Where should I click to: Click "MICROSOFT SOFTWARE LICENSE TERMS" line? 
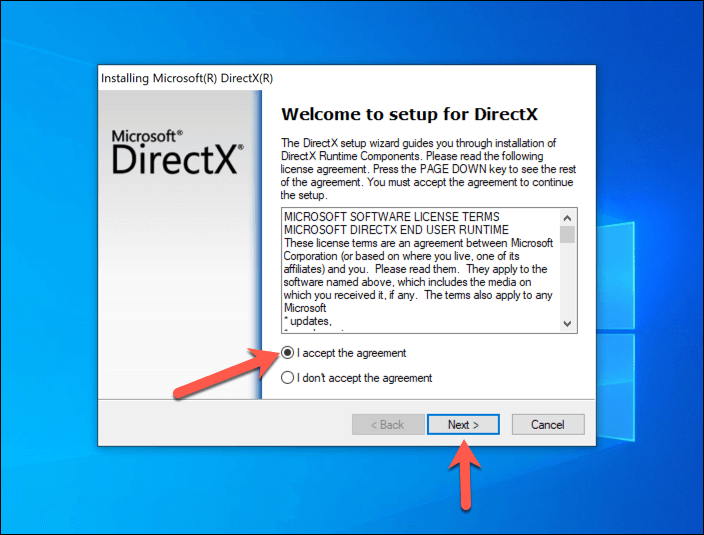(392, 217)
